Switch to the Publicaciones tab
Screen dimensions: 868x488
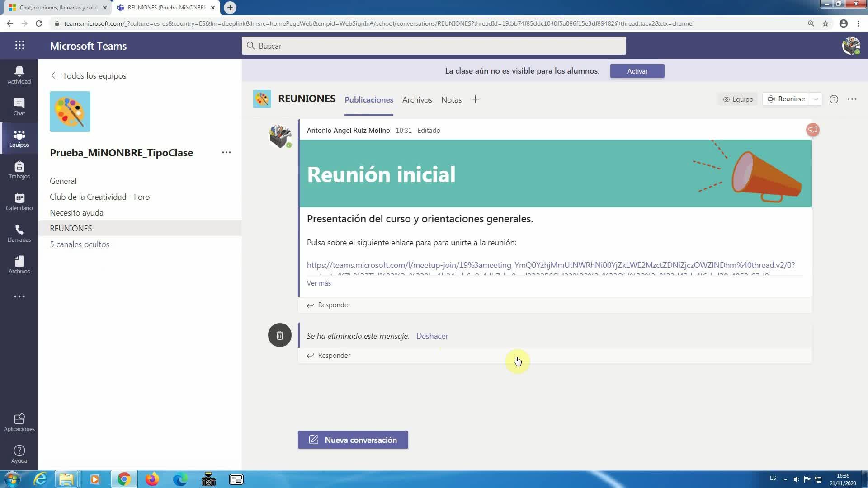[x=369, y=100]
